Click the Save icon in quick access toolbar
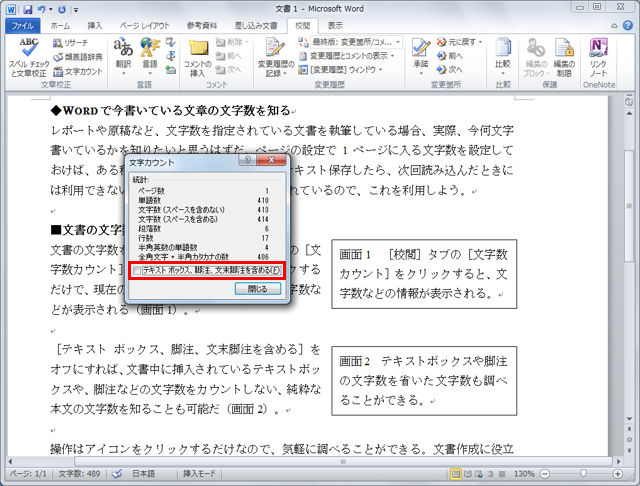 coord(27,9)
